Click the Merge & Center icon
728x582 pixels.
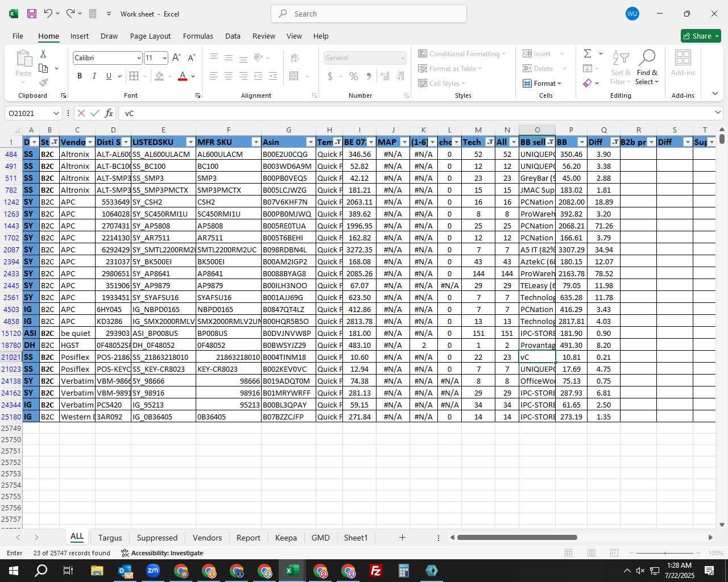(294, 76)
